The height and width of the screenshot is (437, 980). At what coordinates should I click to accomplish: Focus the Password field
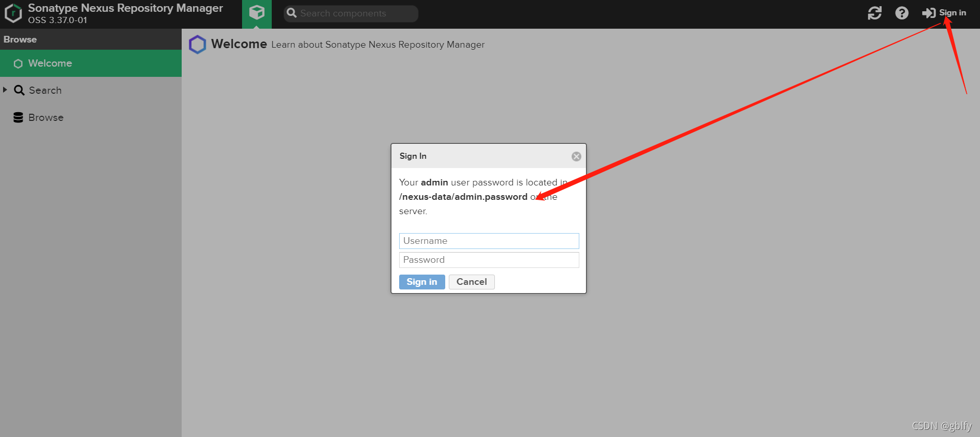click(489, 260)
